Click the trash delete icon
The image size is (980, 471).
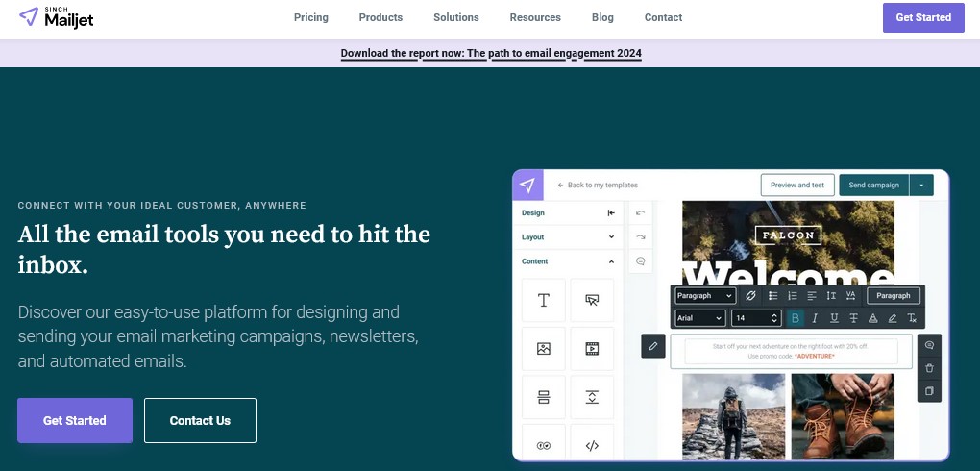[929, 368]
